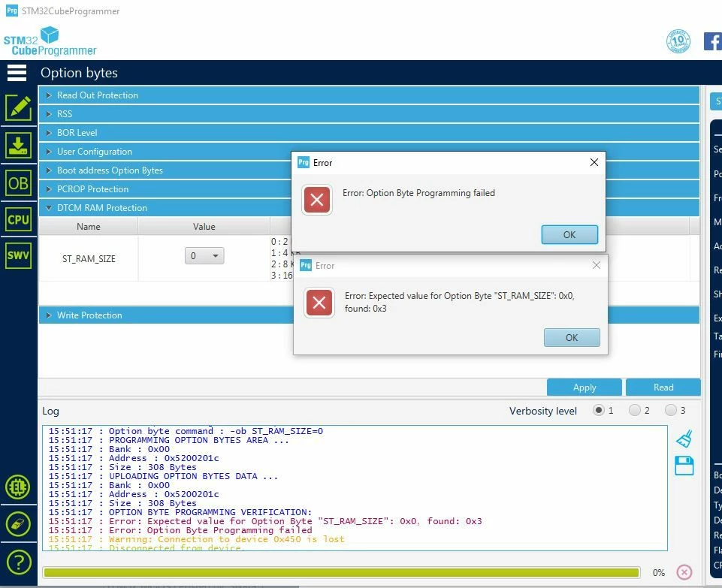Open the CPU sidebar icon
The width and height of the screenshot is (722, 588).
(19, 219)
